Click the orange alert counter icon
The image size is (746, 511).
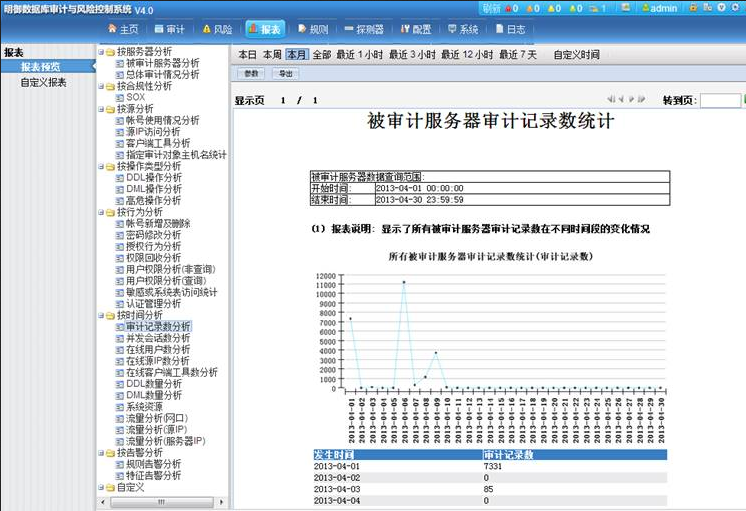tap(530, 8)
